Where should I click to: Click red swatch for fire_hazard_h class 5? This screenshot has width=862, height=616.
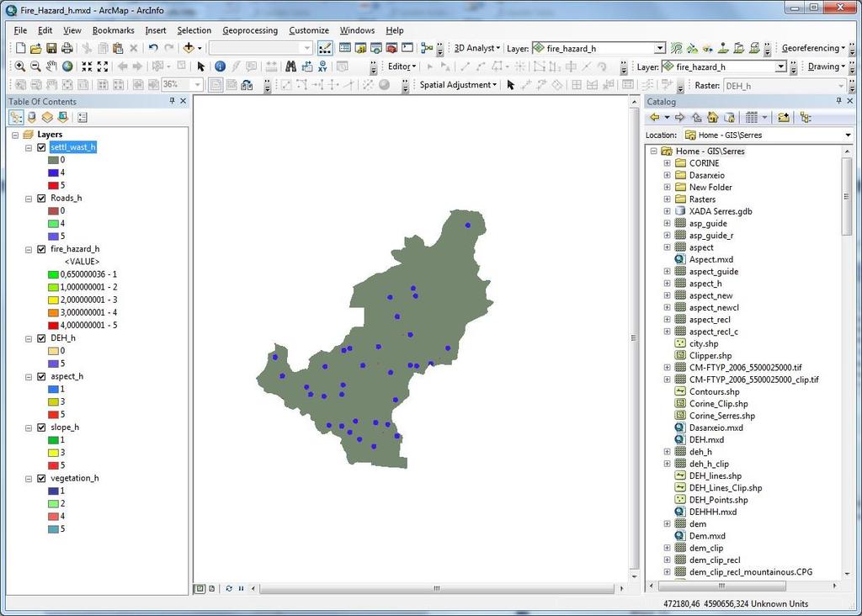point(53,326)
